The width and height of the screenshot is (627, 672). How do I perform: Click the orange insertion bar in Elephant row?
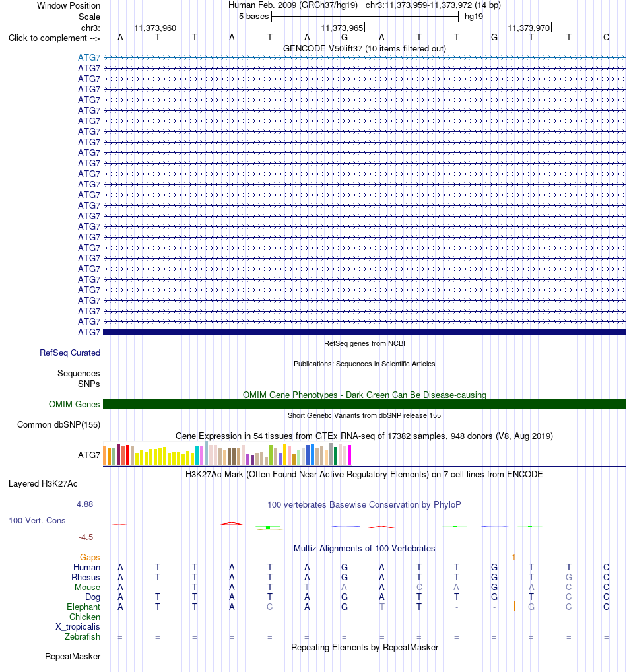514,607
